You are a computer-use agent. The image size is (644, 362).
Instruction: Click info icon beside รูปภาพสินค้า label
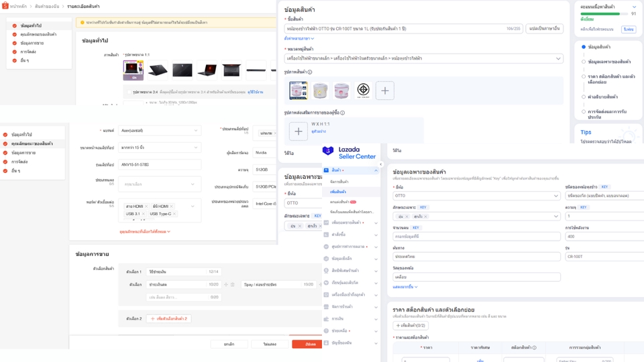pos(310,72)
